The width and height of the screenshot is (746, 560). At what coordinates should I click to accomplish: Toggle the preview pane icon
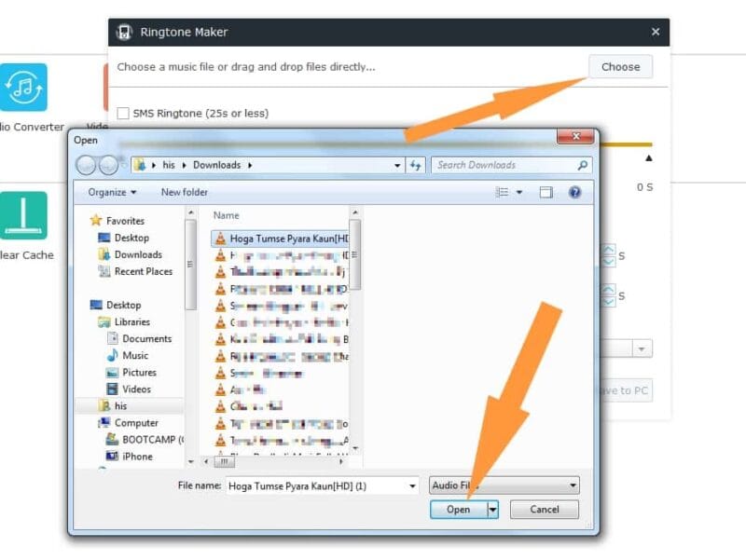click(546, 192)
